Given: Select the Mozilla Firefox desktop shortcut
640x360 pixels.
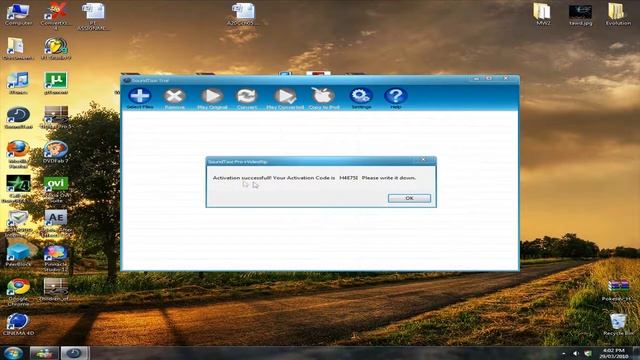Looking at the screenshot, I should click(18, 154).
